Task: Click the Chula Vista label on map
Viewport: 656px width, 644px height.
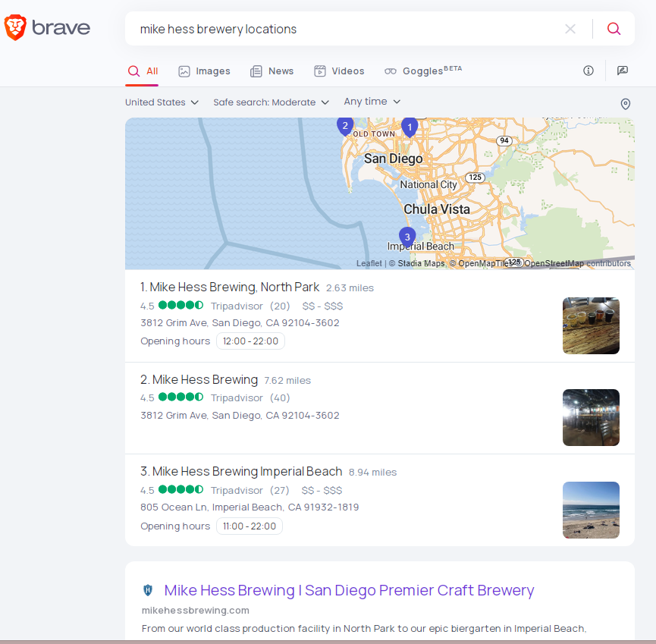Action: [437, 209]
